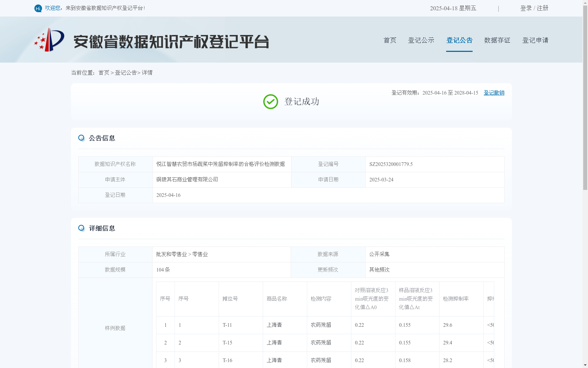Click 农药残留 in the T-16 row
The image size is (588, 368).
tap(321, 361)
